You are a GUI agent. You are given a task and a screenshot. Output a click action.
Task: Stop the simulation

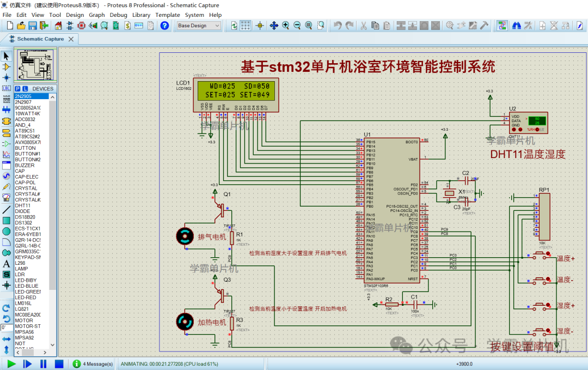pos(59,364)
